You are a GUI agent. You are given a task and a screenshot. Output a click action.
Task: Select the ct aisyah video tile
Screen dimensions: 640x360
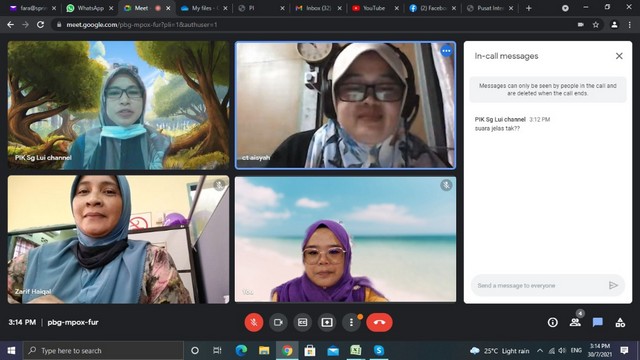[345, 105]
